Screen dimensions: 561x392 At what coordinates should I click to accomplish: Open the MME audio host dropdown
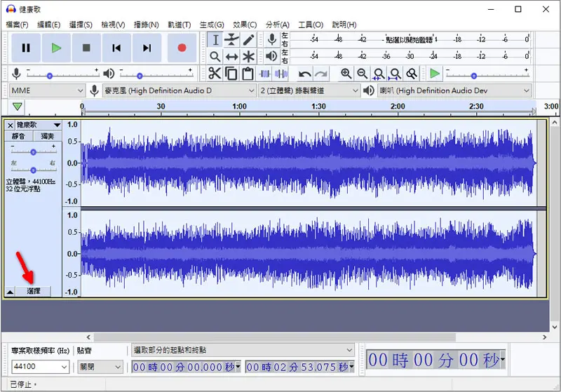point(47,90)
